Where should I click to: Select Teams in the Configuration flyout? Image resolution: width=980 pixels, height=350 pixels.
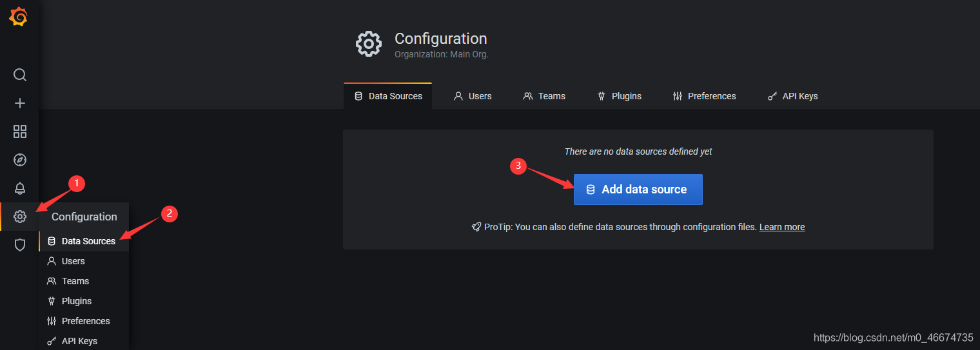tap(75, 281)
